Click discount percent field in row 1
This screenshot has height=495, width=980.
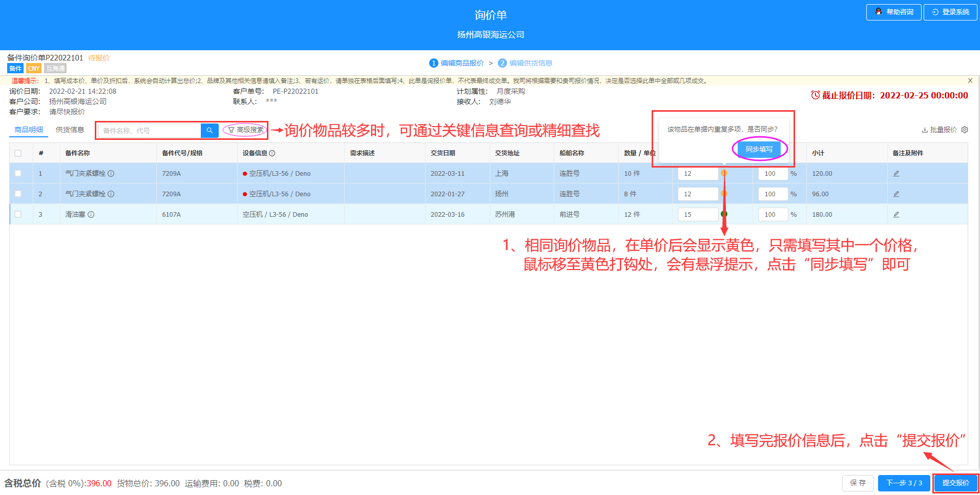[x=773, y=174]
